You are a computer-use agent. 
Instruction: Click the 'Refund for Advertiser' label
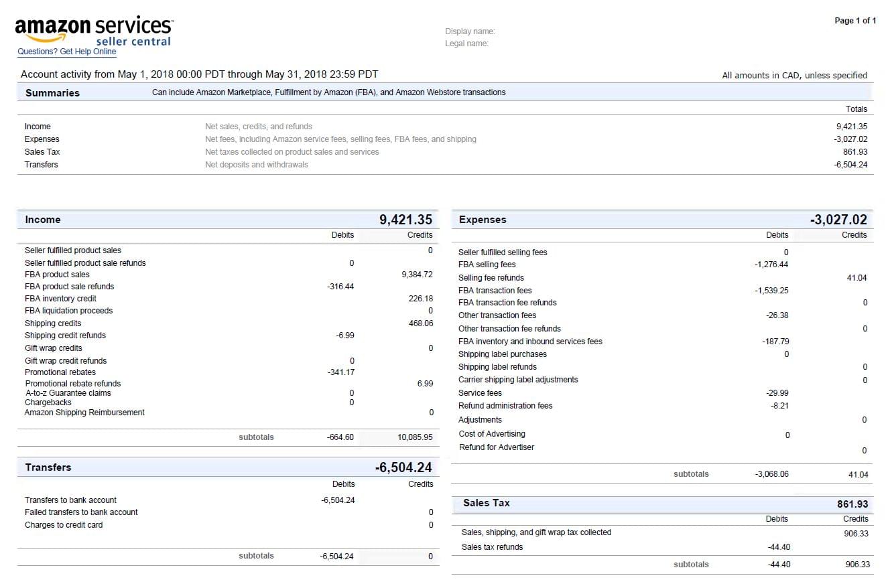(x=497, y=447)
